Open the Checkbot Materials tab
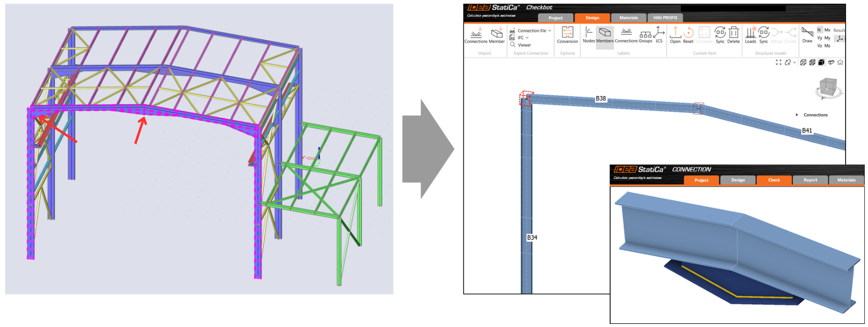This screenshot has width=868, height=327. [x=628, y=18]
